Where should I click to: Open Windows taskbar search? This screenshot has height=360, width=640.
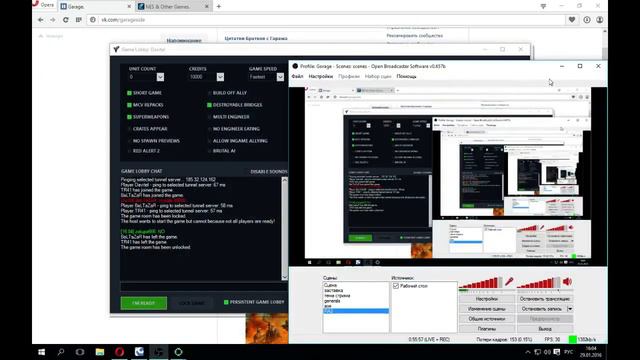[x=61, y=352]
